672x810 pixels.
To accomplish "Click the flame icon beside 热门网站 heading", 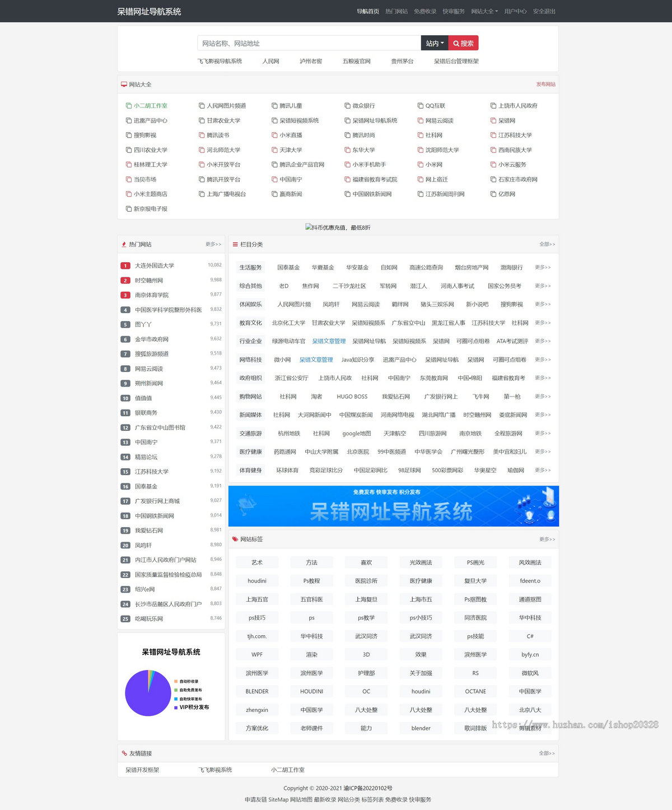I will (x=124, y=244).
